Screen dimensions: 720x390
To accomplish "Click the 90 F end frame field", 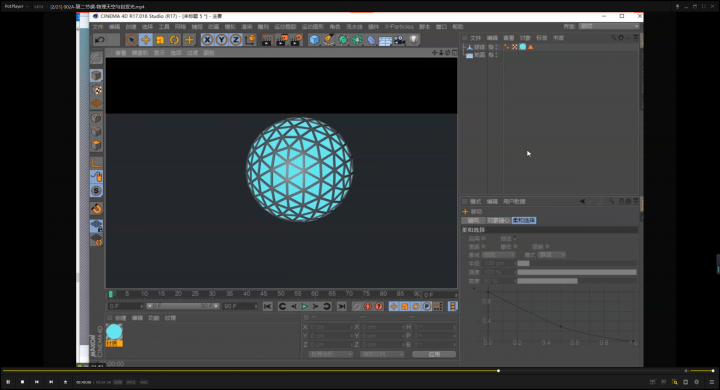I will point(240,306).
